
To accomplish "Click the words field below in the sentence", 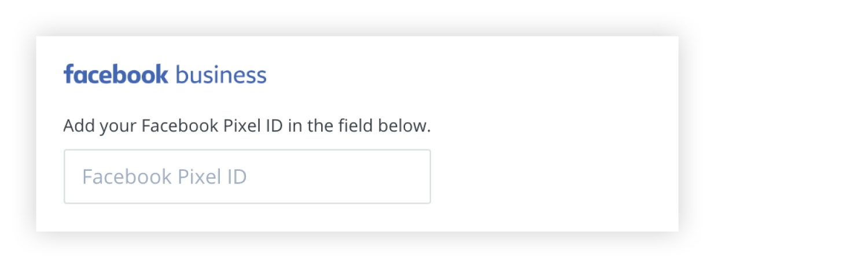I will tap(386, 126).
